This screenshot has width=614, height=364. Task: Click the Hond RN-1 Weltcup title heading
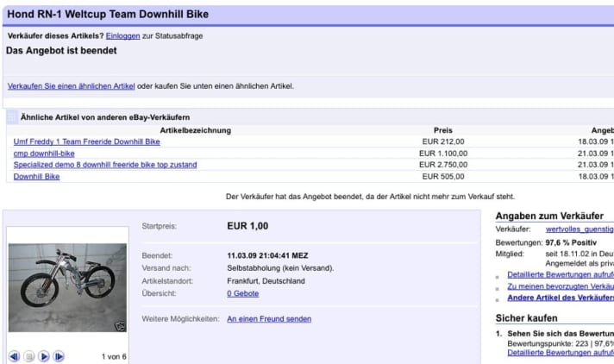[108, 14]
